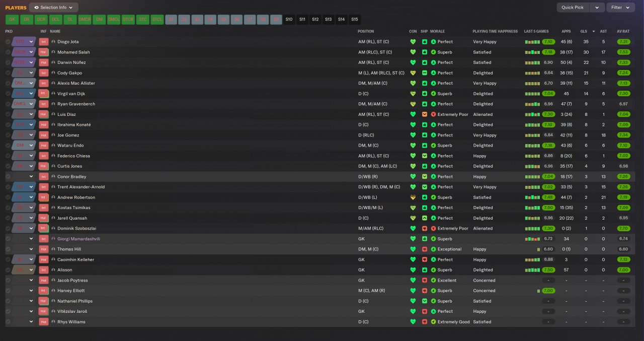Open position dropdown for Mohamed Salah

point(31,52)
